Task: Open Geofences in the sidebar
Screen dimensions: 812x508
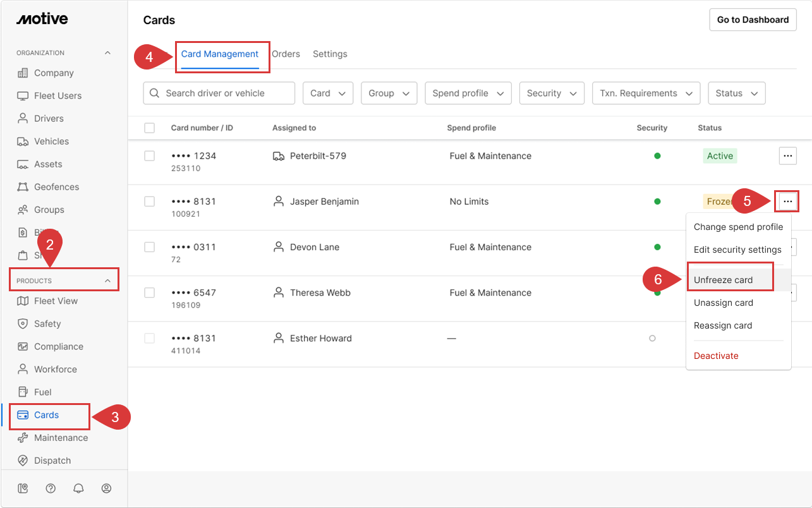Action: tap(56, 186)
